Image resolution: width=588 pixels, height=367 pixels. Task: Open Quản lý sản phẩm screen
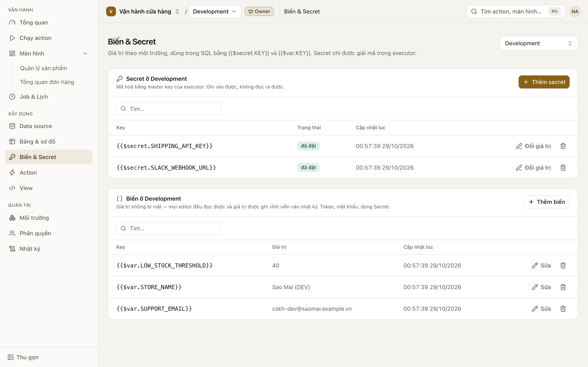point(43,68)
